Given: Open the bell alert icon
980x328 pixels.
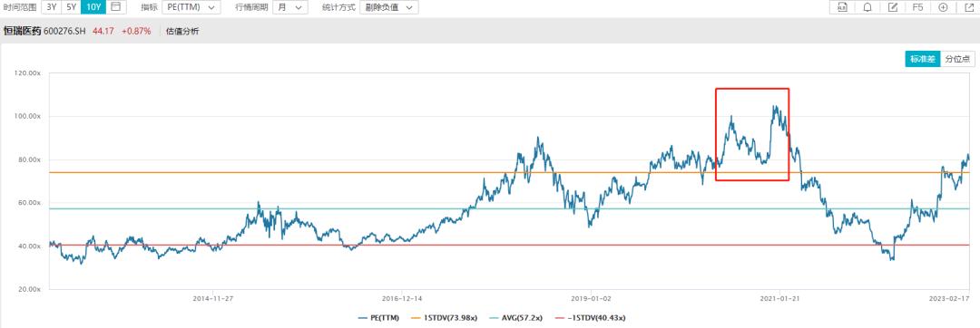Looking at the screenshot, I should 867,7.
